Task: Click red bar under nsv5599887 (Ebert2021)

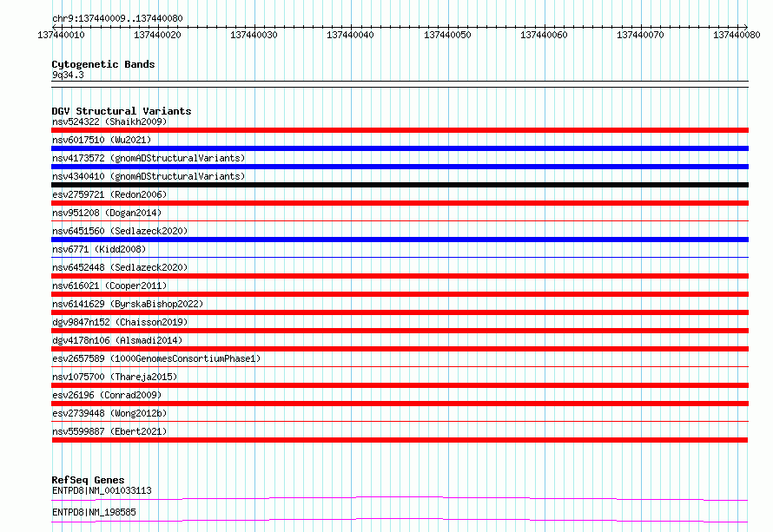Action: 400,440
